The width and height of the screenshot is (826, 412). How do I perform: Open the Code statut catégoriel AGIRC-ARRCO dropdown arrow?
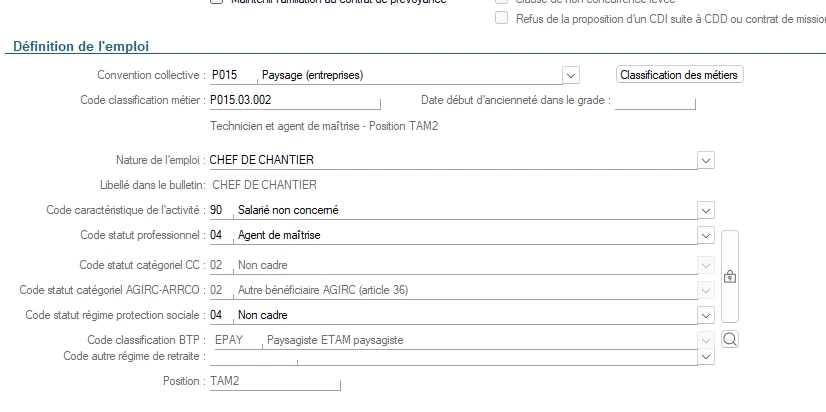coord(706,291)
